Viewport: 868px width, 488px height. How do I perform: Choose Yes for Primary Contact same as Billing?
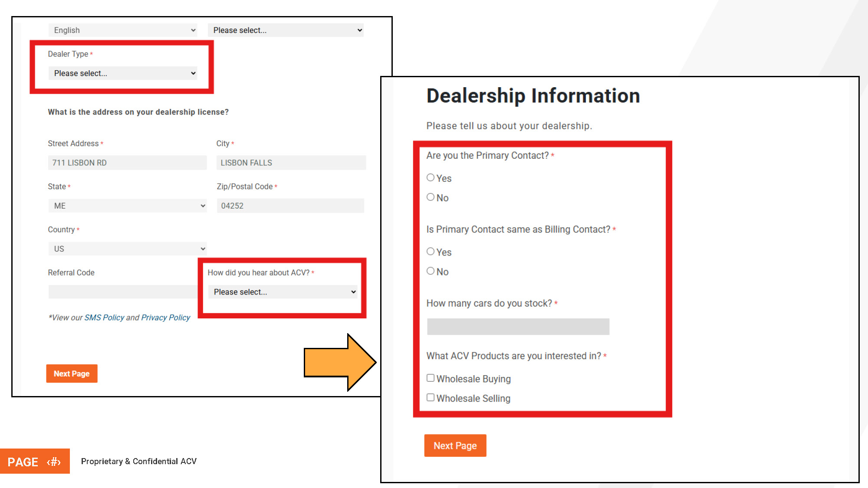[431, 251]
